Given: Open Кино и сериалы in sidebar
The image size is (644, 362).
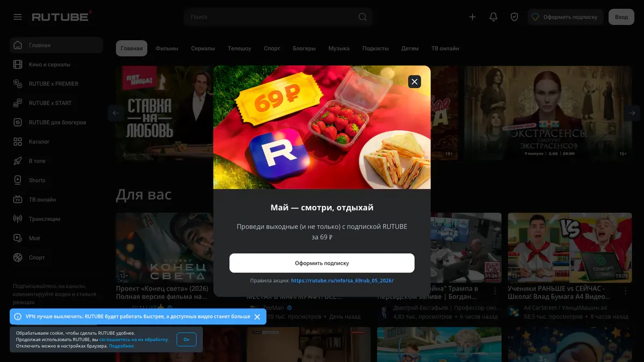Looking at the screenshot, I should [56, 64].
